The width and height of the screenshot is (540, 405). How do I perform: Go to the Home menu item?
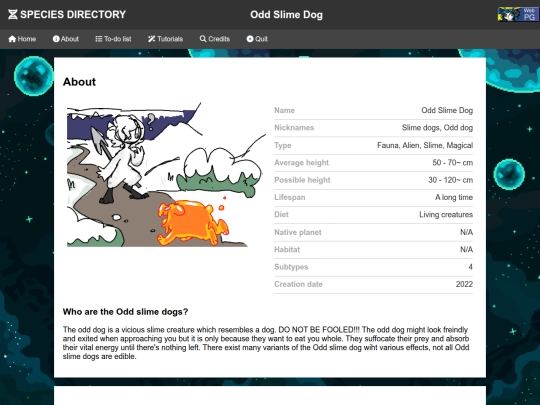tap(22, 39)
